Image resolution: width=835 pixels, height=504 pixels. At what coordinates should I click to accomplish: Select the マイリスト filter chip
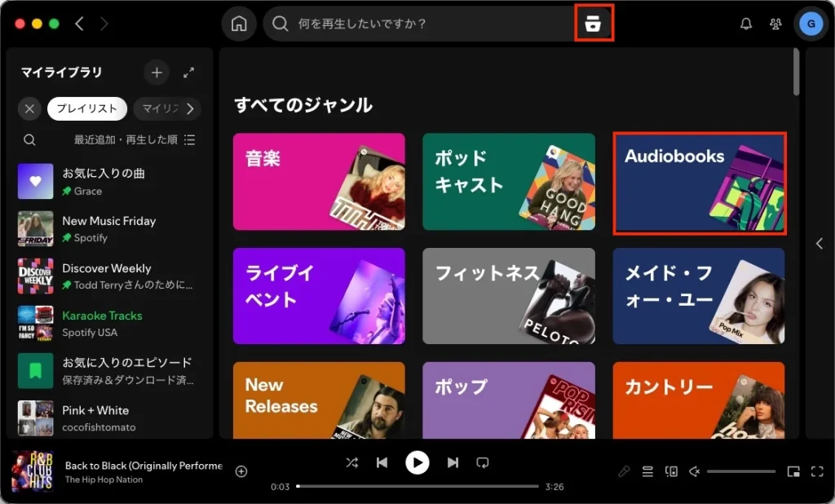(x=160, y=108)
